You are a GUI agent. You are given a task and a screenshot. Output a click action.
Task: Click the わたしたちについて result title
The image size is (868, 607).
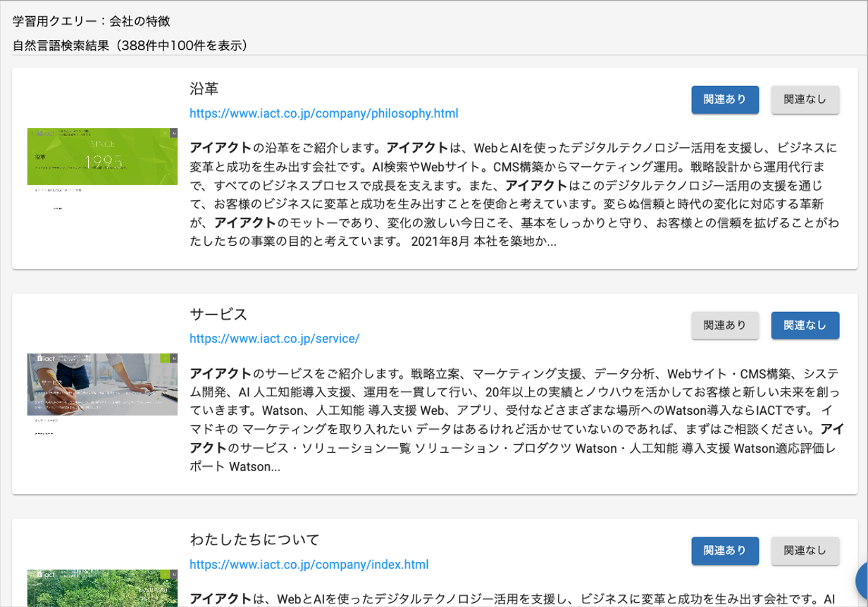[x=254, y=540]
